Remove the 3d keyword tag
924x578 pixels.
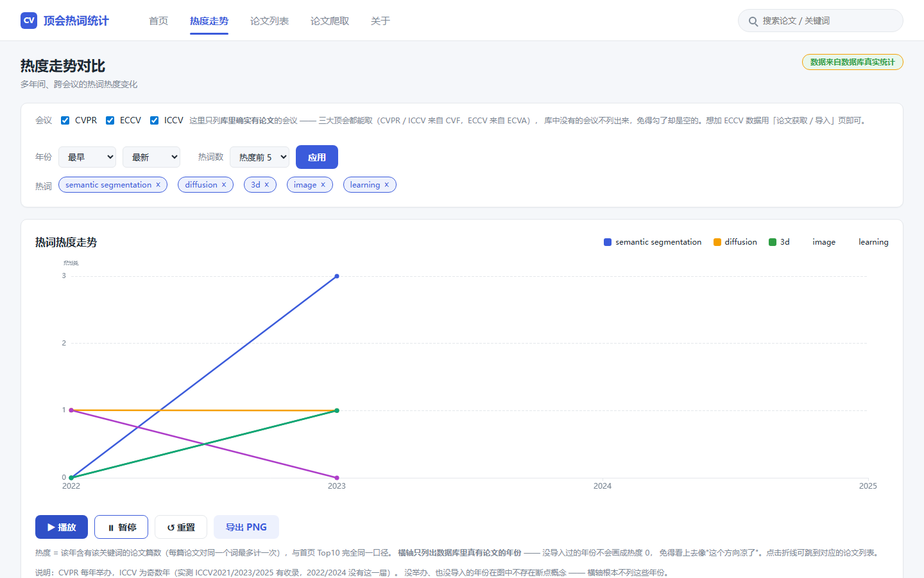267,185
